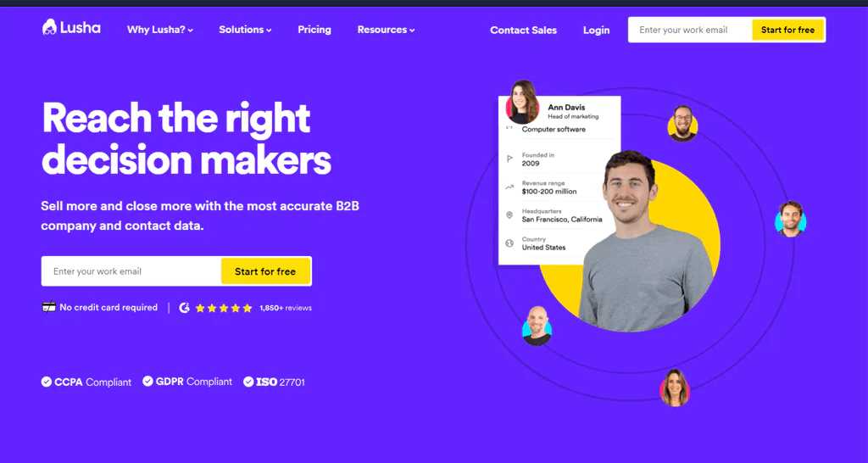Expand the Why Lusha? dropdown
The image size is (868, 463).
pyautogui.click(x=160, y=30)
